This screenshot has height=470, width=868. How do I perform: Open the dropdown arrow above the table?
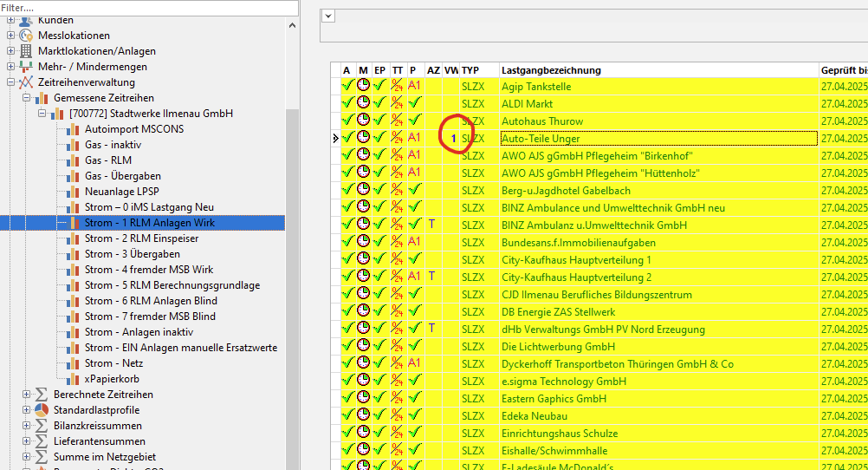pyautogui.click(x=327, y=15)
